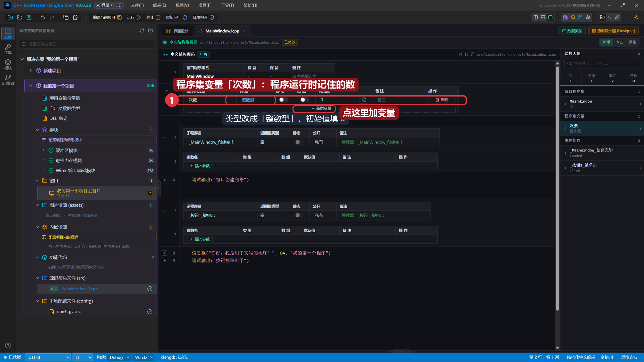Click the paste clipboard toolbar icon
644x362 pixels.
[75, 17]
